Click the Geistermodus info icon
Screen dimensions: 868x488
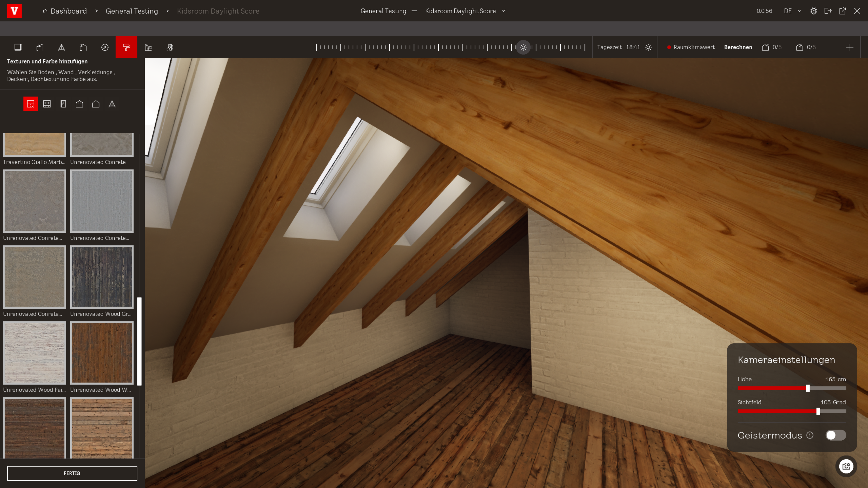click(810, 435)
